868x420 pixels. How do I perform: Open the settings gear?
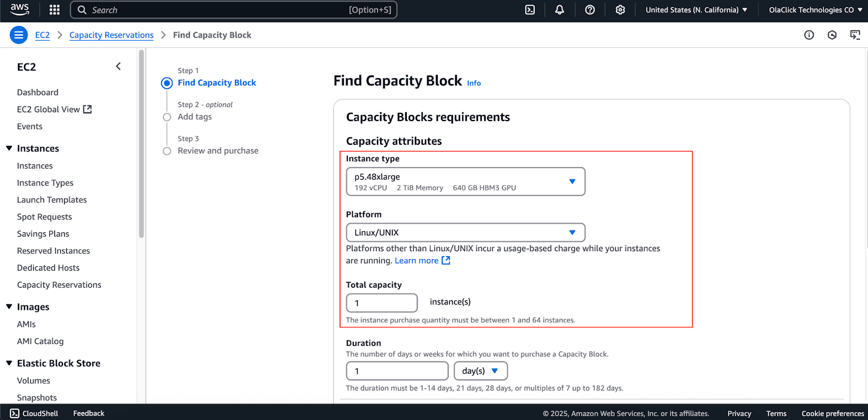click(620, 10)
